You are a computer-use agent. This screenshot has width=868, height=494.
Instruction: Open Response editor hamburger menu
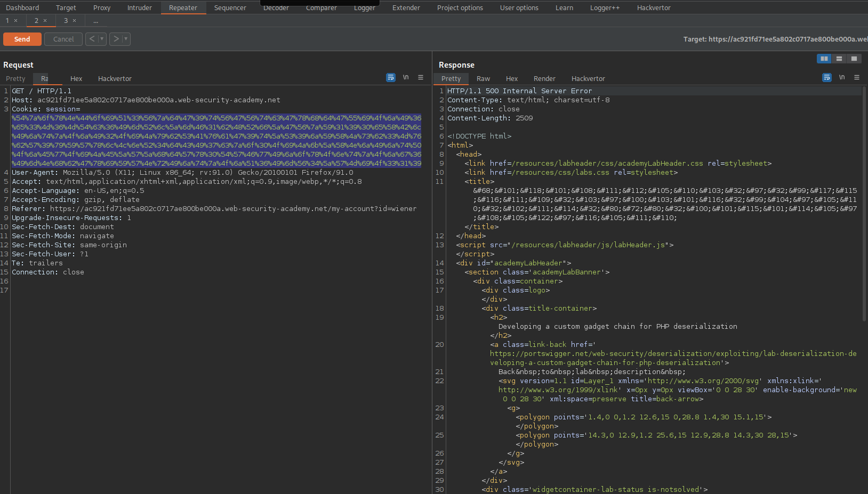click(x=857, y=77)
